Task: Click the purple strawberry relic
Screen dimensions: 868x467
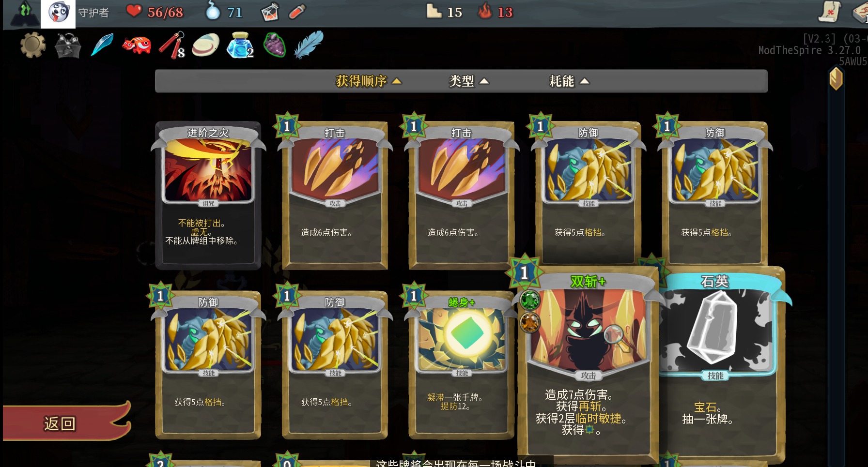Action: tap(275, 45)
